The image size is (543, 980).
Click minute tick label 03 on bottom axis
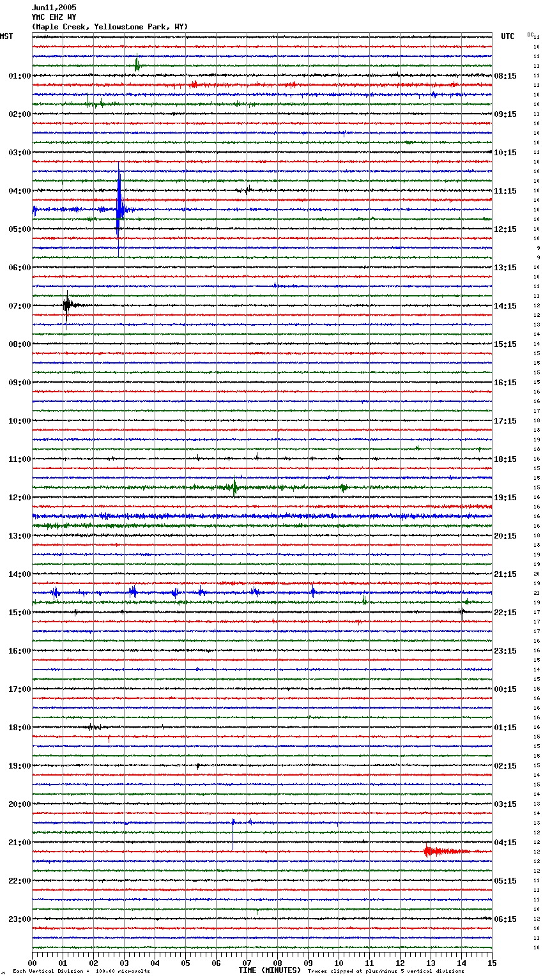point(125,962)
